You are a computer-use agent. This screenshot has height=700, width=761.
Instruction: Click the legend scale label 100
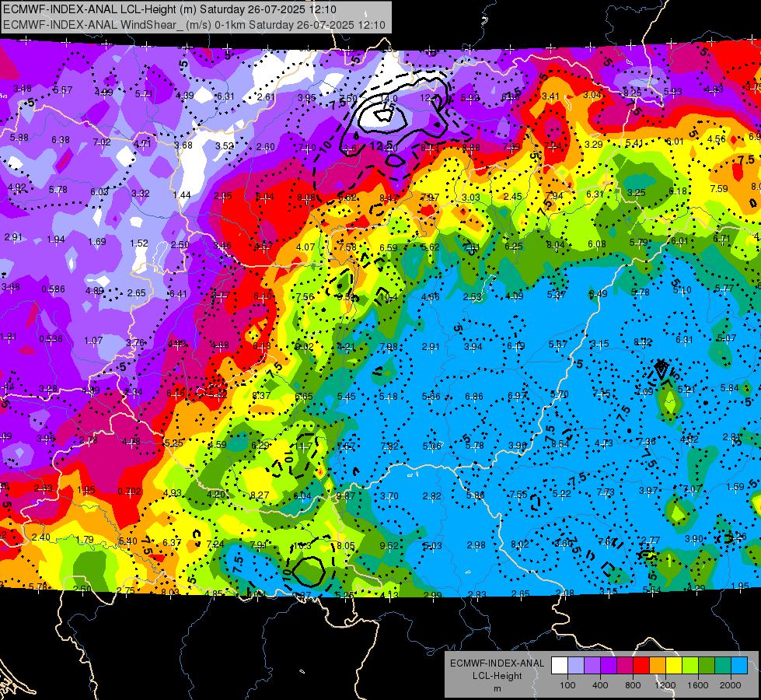pos(567,685)
